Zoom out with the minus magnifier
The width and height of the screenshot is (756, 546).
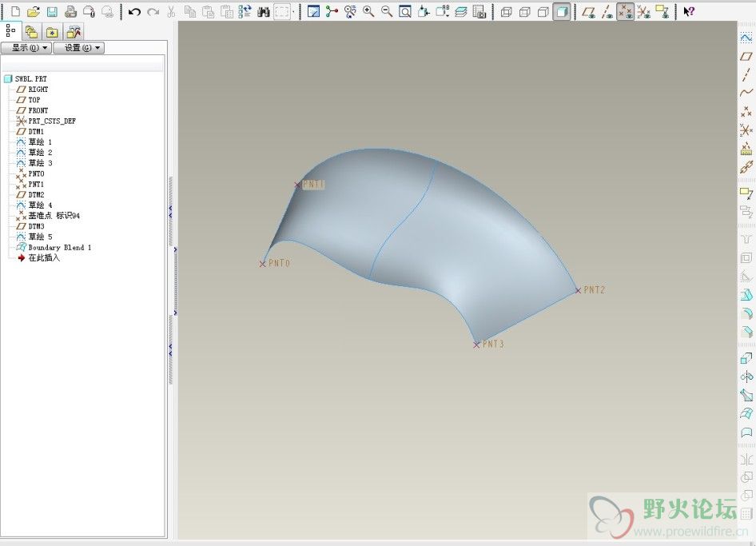pyautogui.click(x=387, y=11)
